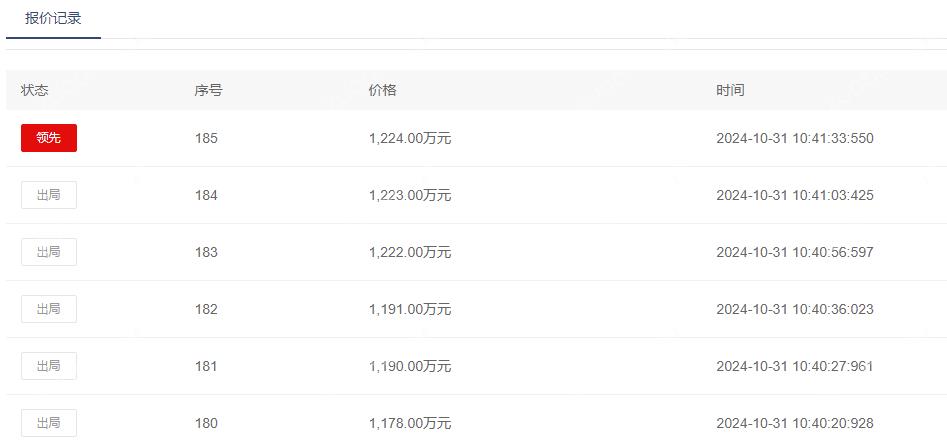Click 出局 badge for bid 184
The width and height of the screenshot is (947, 448).
coord(49,195)
